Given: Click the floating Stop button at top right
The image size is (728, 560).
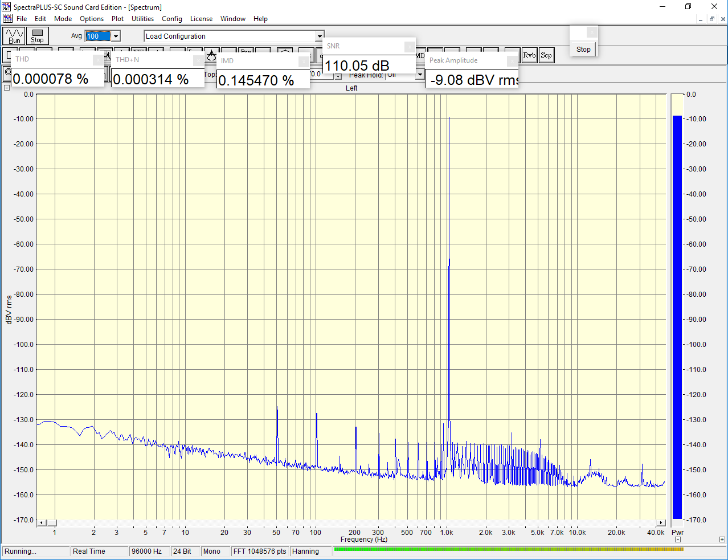Looking at the screenshot, I should [x=583, y=50].
